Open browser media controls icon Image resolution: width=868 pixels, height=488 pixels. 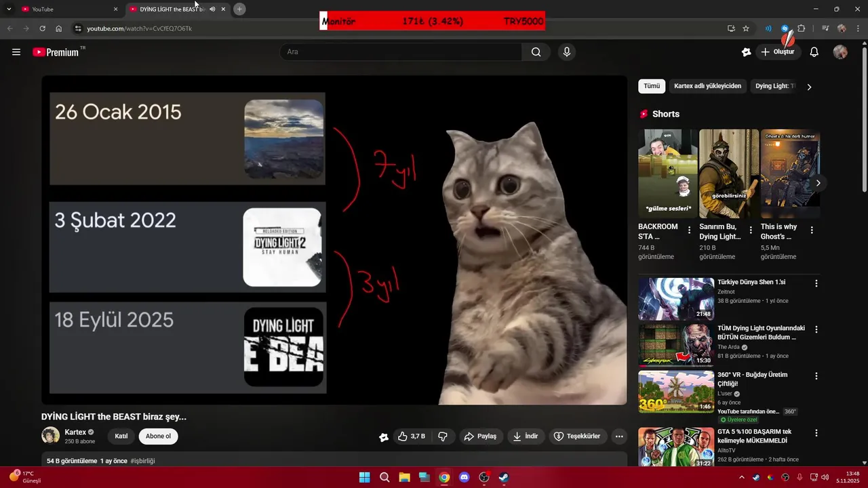pos(825,28)
